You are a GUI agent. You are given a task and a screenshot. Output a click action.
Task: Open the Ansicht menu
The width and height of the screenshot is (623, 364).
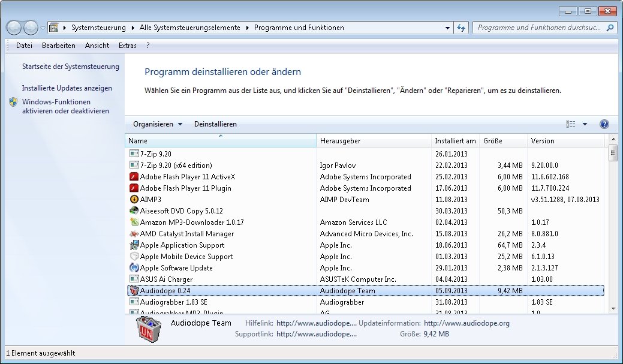[97, 46]
